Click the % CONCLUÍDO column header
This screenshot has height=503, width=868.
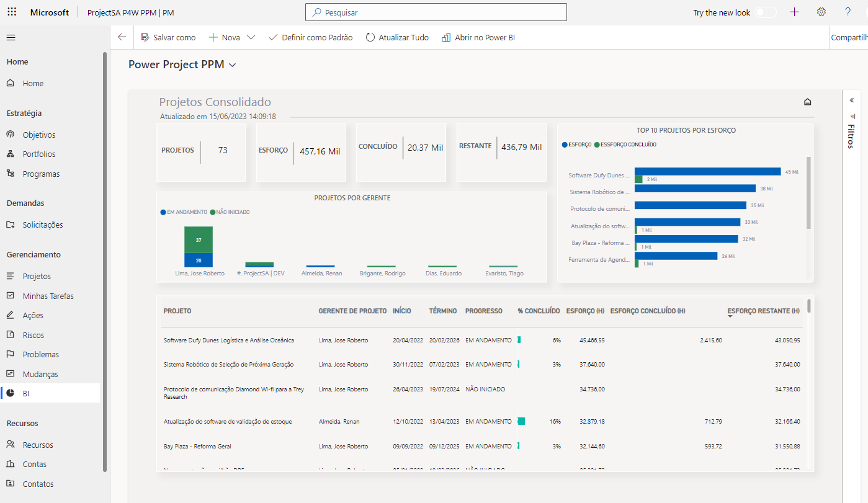539,311
